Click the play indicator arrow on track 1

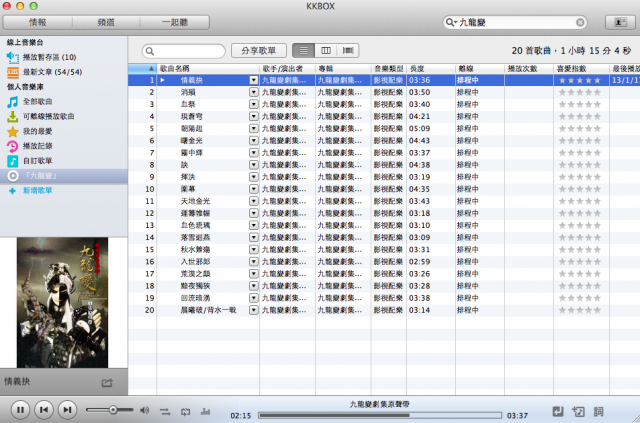(x=162, y=80)
